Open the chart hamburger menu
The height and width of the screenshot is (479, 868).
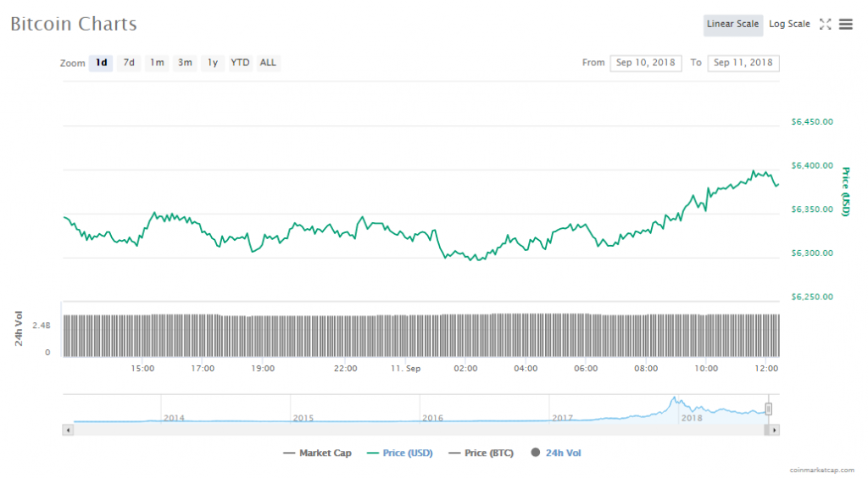pos(845,25)
